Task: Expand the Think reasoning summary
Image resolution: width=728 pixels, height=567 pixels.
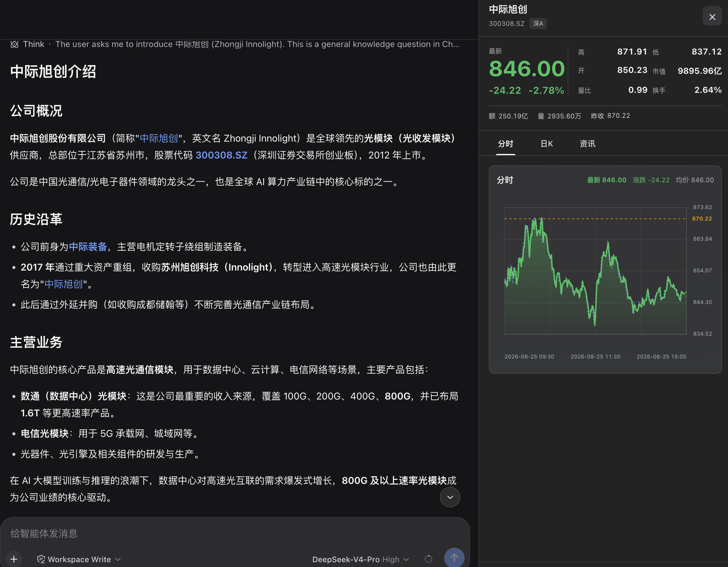Action: tap(235, 44)
